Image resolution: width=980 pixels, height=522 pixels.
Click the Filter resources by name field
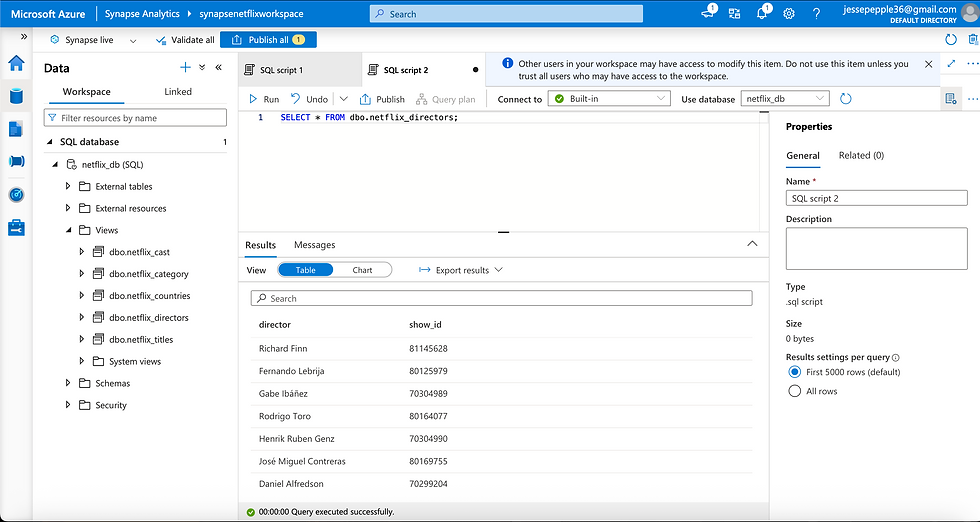click(x=135, y=118)
